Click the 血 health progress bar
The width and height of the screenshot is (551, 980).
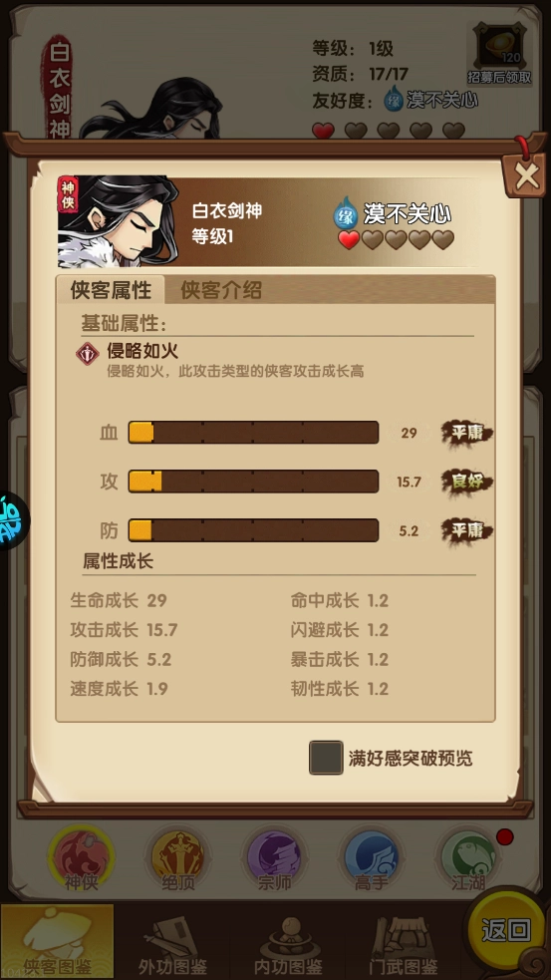(254, 433)
